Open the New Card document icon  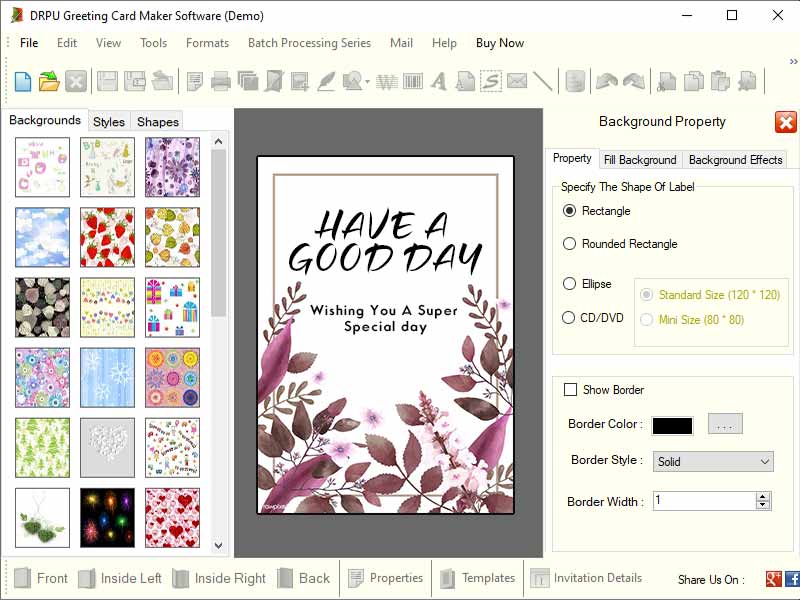click(21, 81)
